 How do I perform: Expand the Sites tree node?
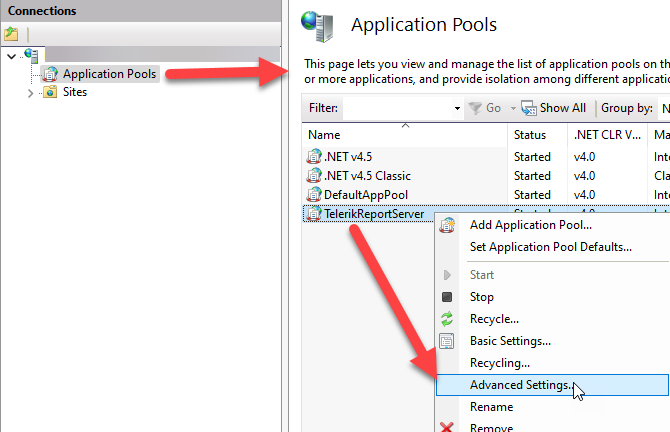click(30, 93)
